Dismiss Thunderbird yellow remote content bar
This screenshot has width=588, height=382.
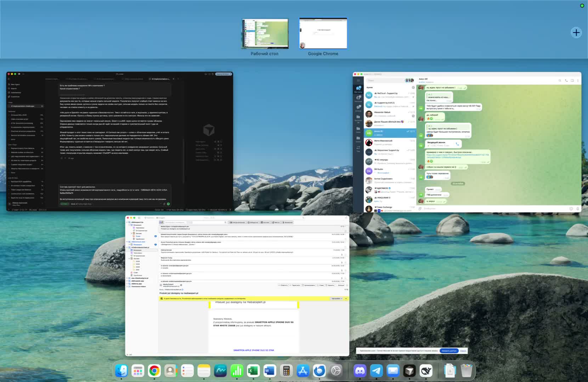click(x=346, y=298)
